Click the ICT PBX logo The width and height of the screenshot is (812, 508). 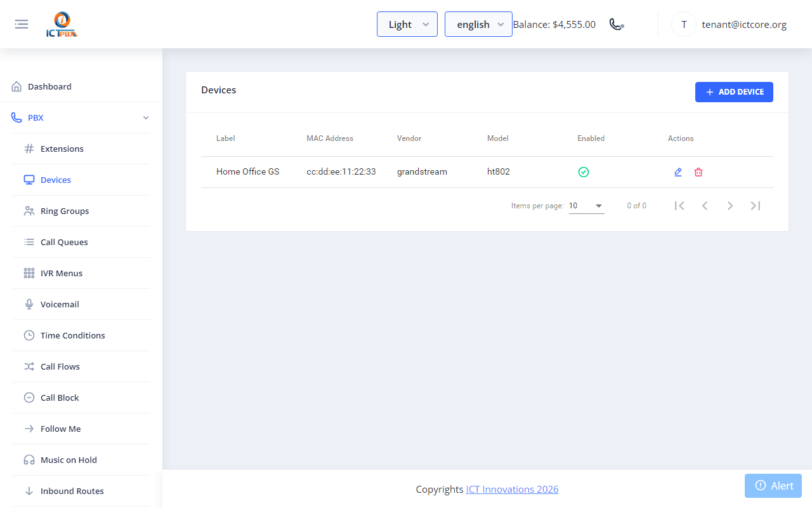click(62, 25)
